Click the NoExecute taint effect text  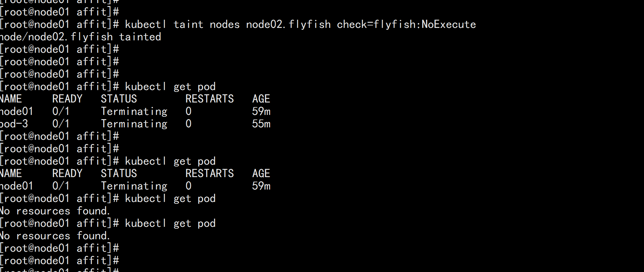449,25
